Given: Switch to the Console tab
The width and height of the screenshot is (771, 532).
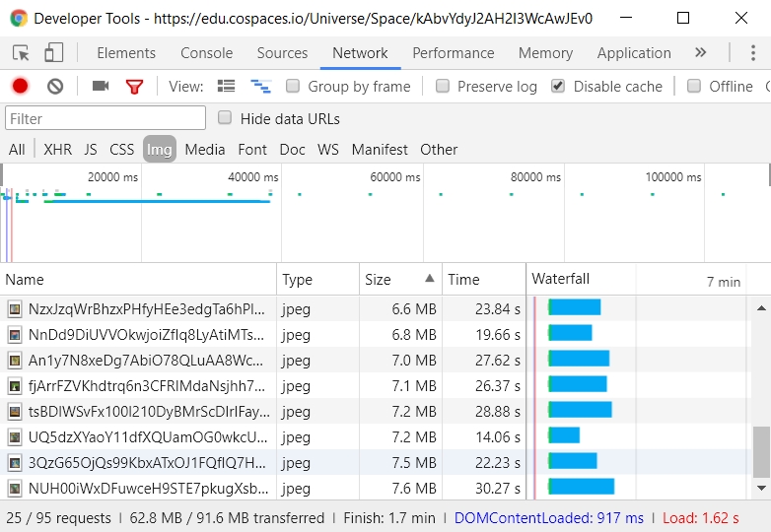Looking at the screenshot, I should coord(206,53).
